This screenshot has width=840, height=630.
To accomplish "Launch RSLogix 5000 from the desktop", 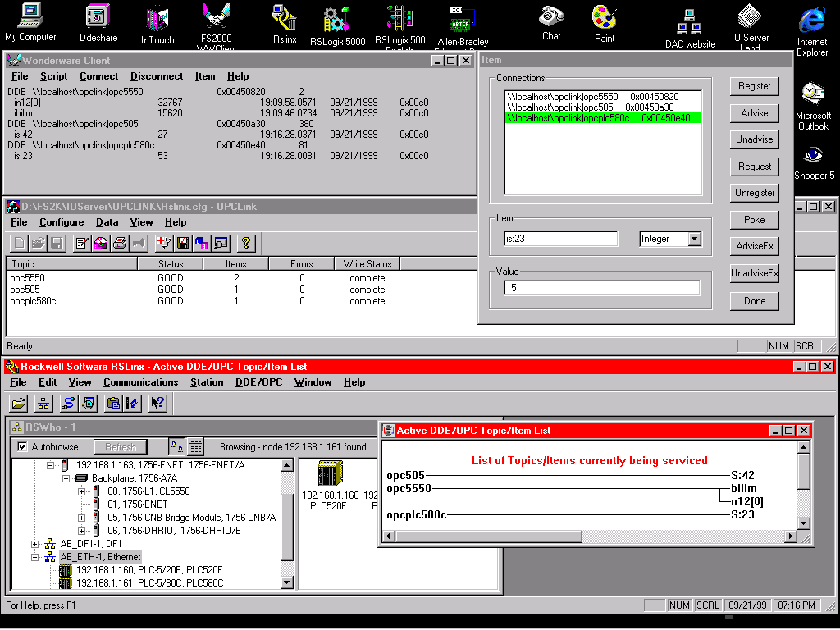I will [337, 25].
